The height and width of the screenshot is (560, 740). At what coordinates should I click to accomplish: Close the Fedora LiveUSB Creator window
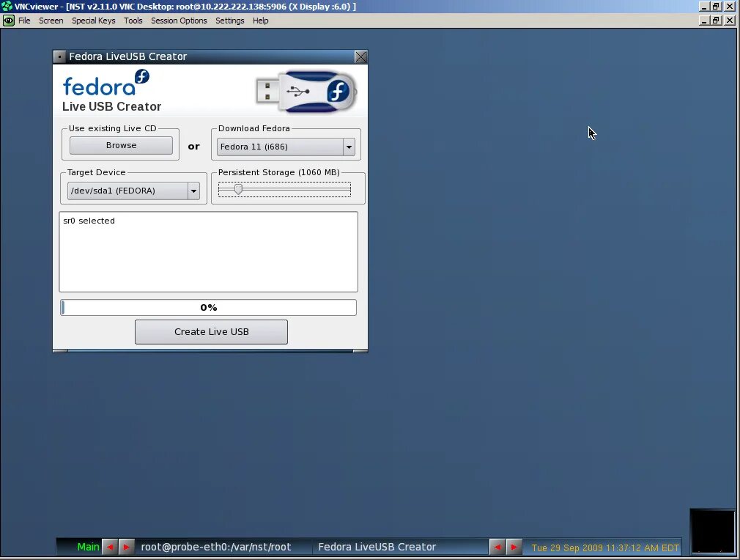pos(360,57)
